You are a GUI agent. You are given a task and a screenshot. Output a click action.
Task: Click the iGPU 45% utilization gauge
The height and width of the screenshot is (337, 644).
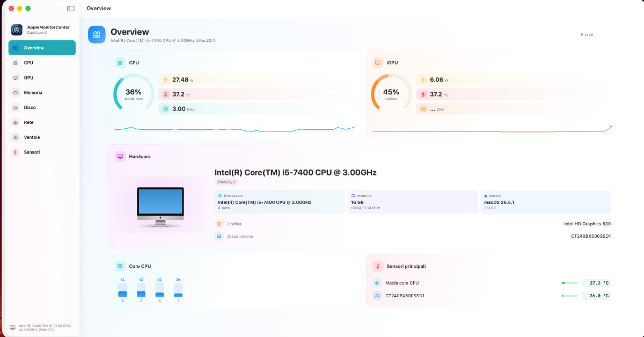391,93
